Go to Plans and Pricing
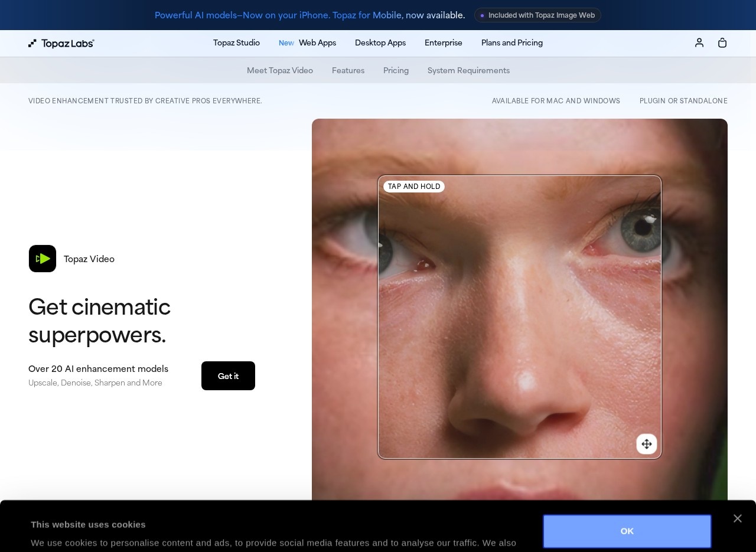Screen dimensions: 756x552 point(512,43)
